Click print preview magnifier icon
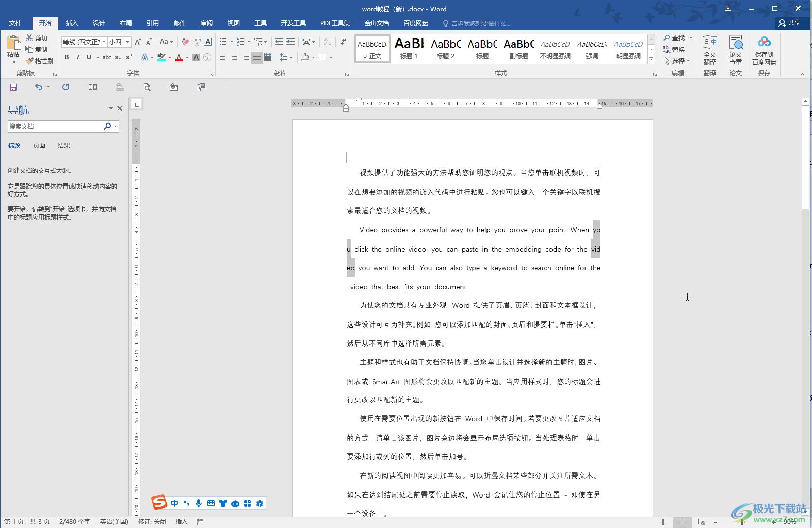Image resolution: width=812 pixels, height=528 pixels. pyautogui.click(x=147, y=87)
